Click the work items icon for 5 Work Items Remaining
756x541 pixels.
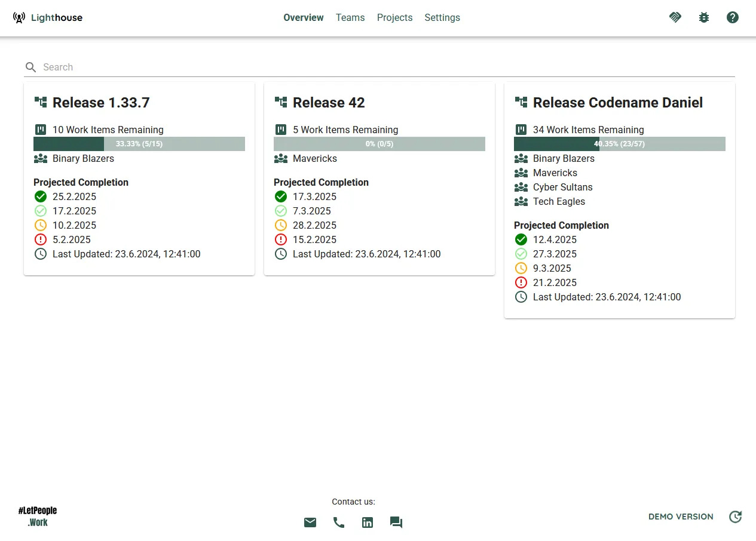coord(281,130)
